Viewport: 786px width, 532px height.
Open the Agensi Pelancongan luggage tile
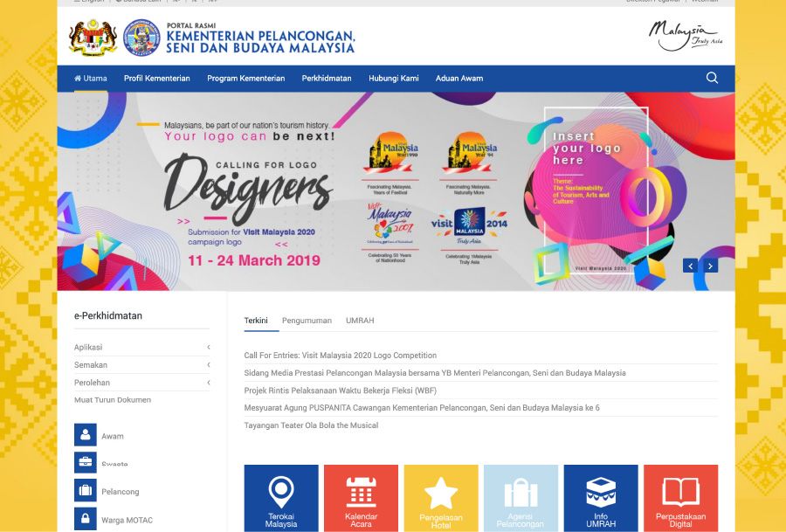pos(521,498)
